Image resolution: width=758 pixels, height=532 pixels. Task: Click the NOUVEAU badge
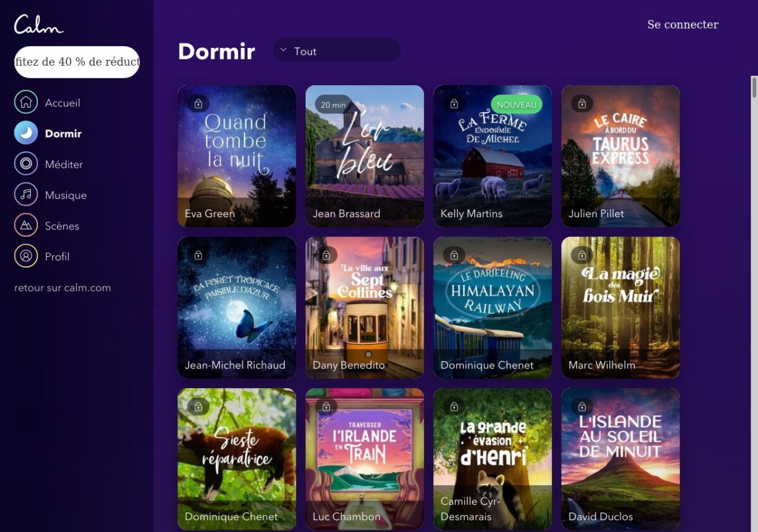click(516, 104)
